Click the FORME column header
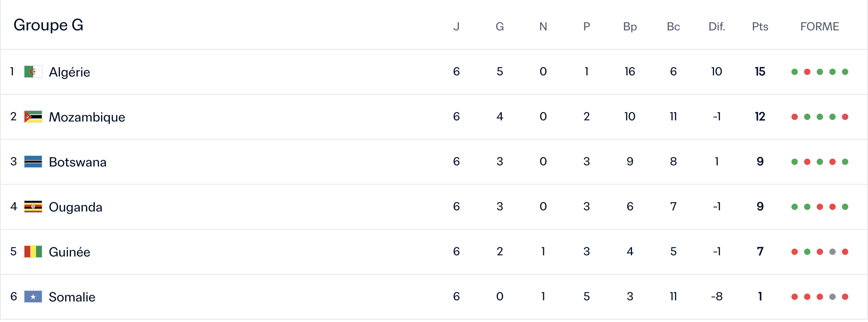868x322 pixels. (x=819, y=26)
